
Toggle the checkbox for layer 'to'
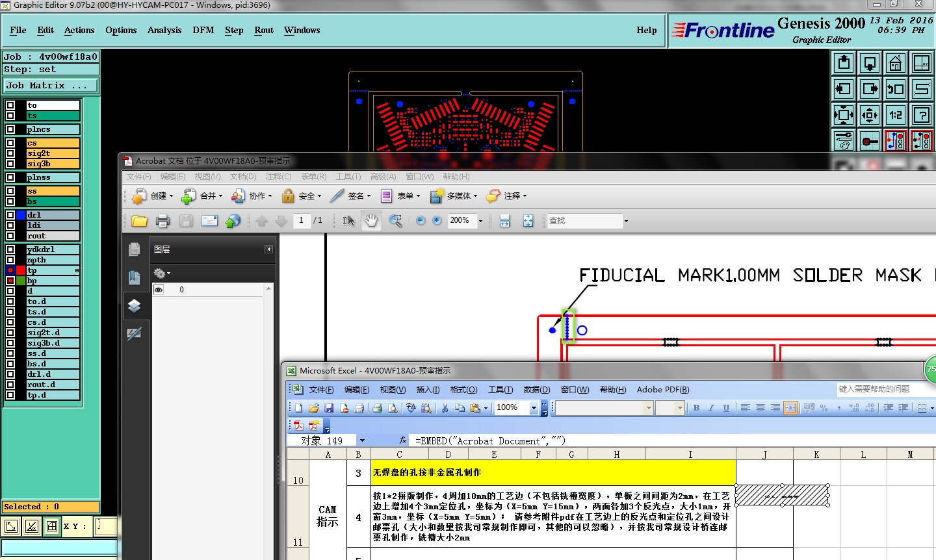pyautogui.click(x=10, y=105)
